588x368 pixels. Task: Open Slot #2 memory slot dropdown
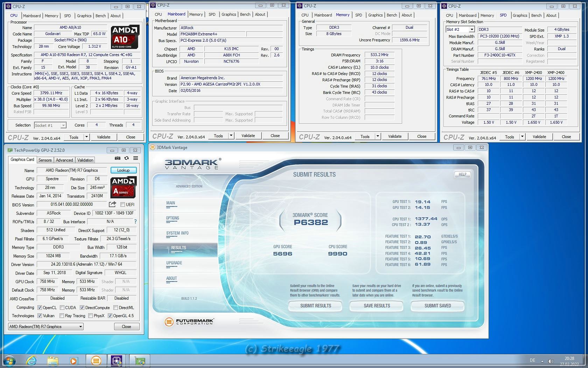[x=460, y=29]
